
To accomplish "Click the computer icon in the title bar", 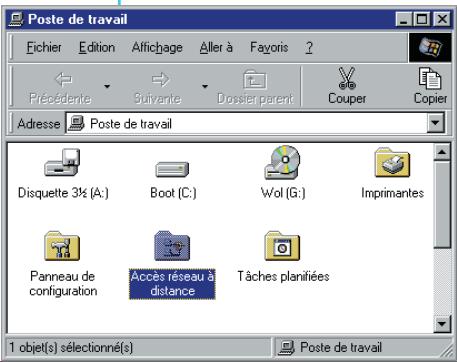I will tap(16, 19).
